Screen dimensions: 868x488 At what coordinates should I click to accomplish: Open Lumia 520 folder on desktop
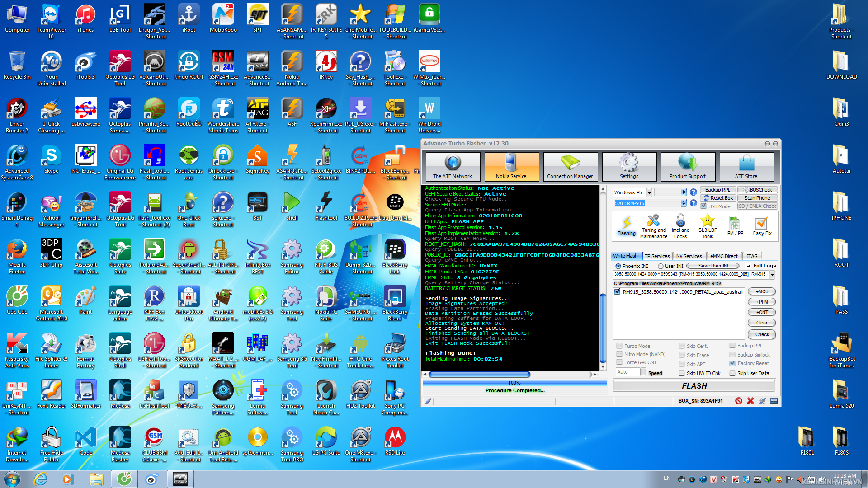click(x=841, y=394)
